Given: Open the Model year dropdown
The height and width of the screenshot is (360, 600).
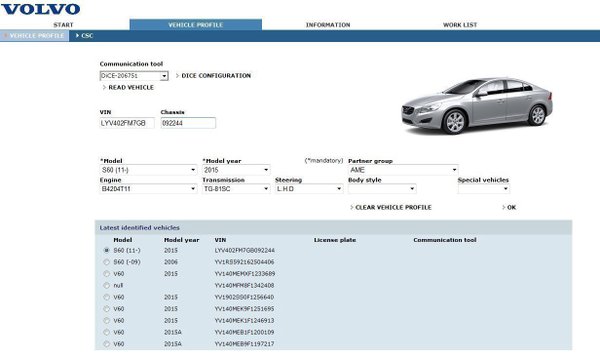Looking at the screenshot, I should point(236,170).
